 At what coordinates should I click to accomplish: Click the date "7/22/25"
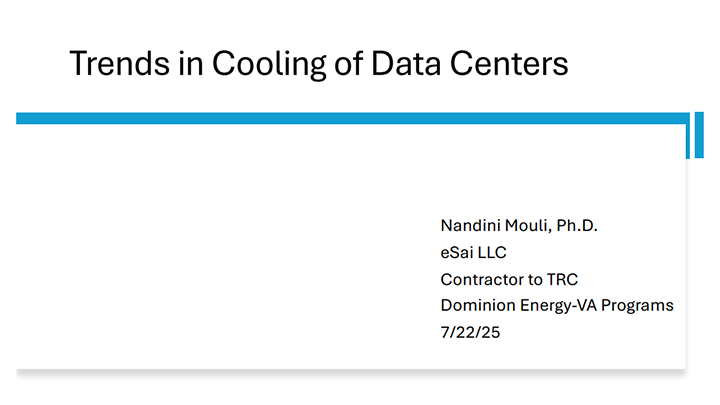tap(470, 332)
